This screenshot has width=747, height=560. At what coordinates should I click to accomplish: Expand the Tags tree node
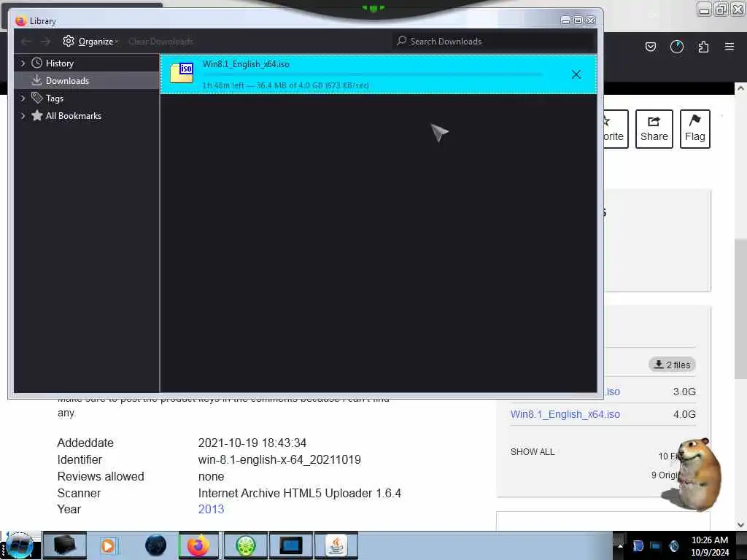coord(23,98)
